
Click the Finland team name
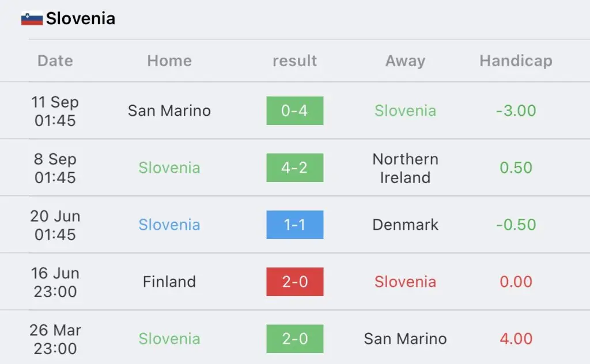point(169,282)
